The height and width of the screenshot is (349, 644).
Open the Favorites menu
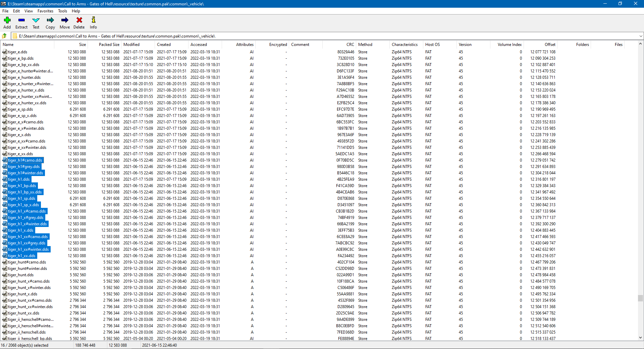(x=45, y=11)
